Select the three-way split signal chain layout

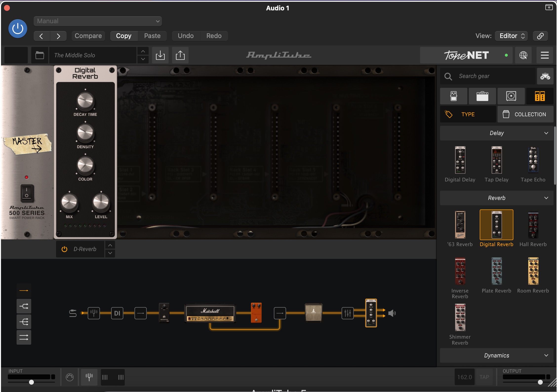coord(24,322)
